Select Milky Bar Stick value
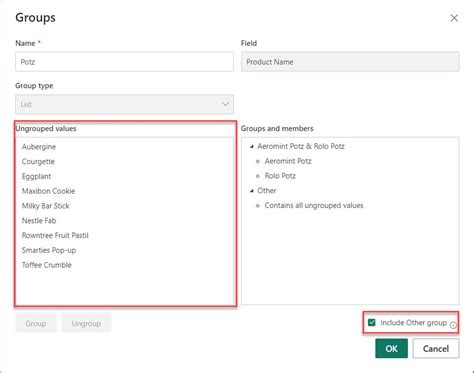The image size is (474, 373). (x=46, y=206)
